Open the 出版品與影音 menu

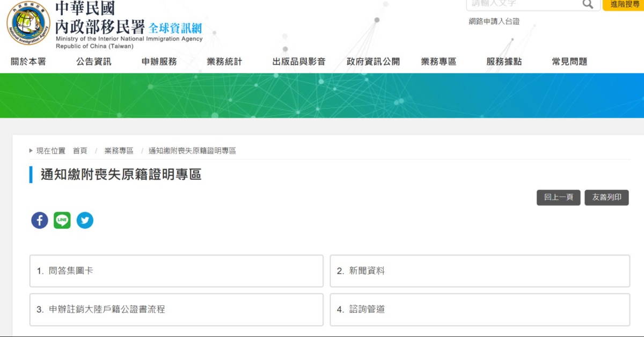[x=299, y=62]
